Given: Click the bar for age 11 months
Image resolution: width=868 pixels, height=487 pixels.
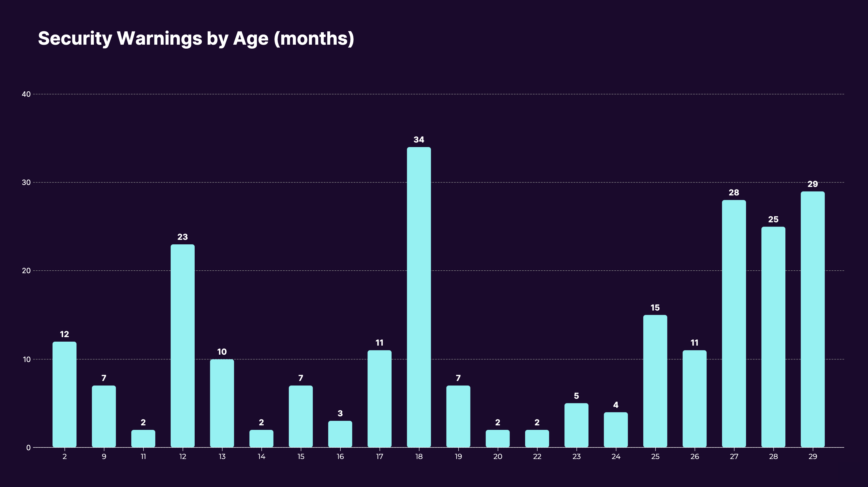Looking at the screenshot, I should (x=143, y=439).
